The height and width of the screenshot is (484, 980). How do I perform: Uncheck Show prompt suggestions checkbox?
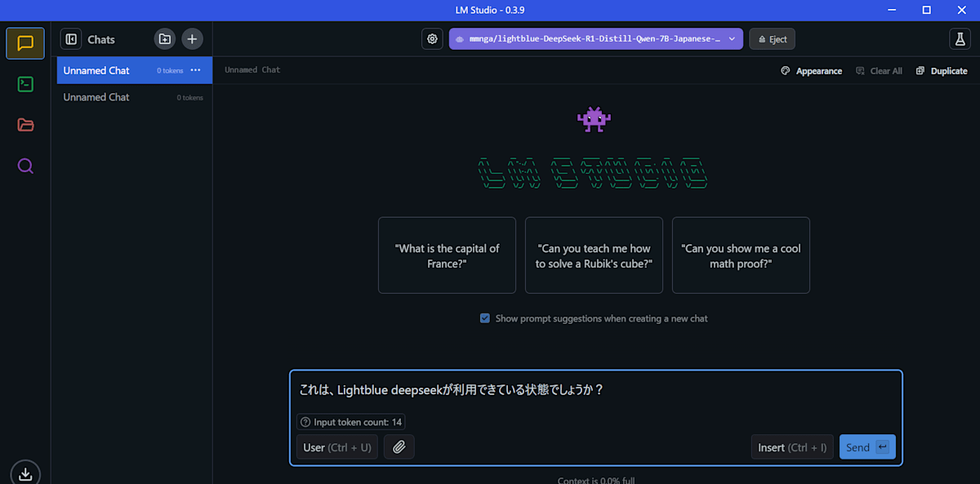tap(485, 318)
